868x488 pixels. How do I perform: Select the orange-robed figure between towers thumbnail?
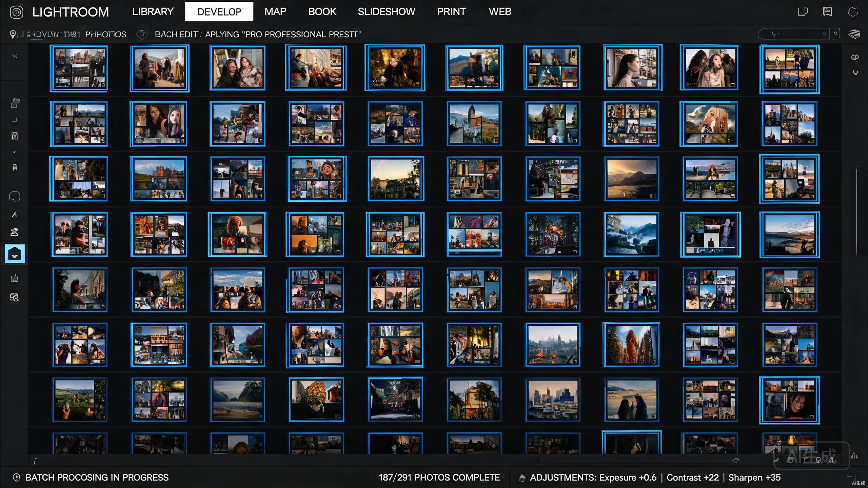pyautogui.click(x=631, y=345)
